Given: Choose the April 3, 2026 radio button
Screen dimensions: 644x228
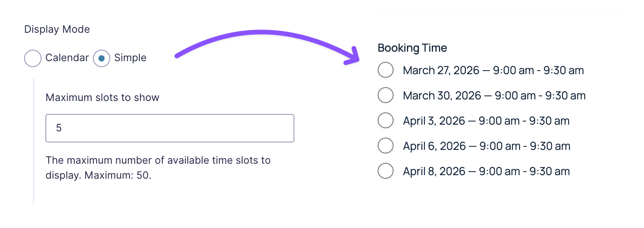Looking at the screenshot, I should pyautogui.click(x=386, y=120).
